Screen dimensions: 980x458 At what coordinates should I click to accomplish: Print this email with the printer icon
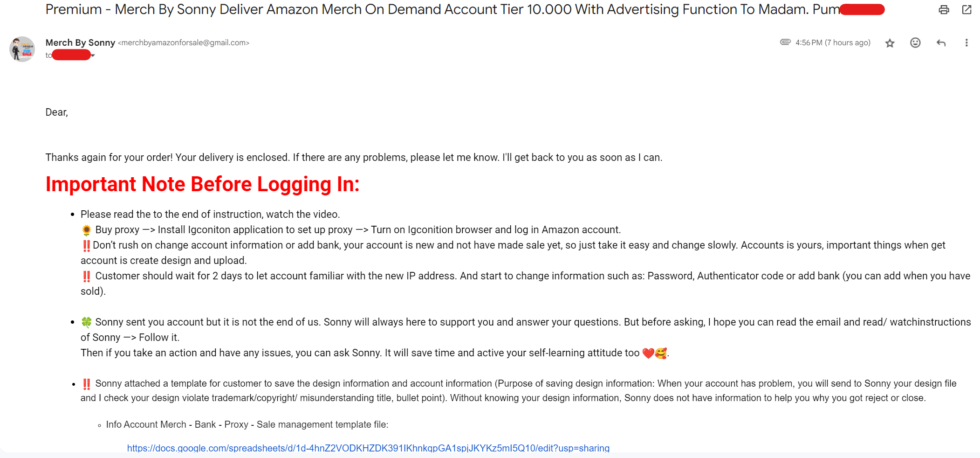[944, 10]
